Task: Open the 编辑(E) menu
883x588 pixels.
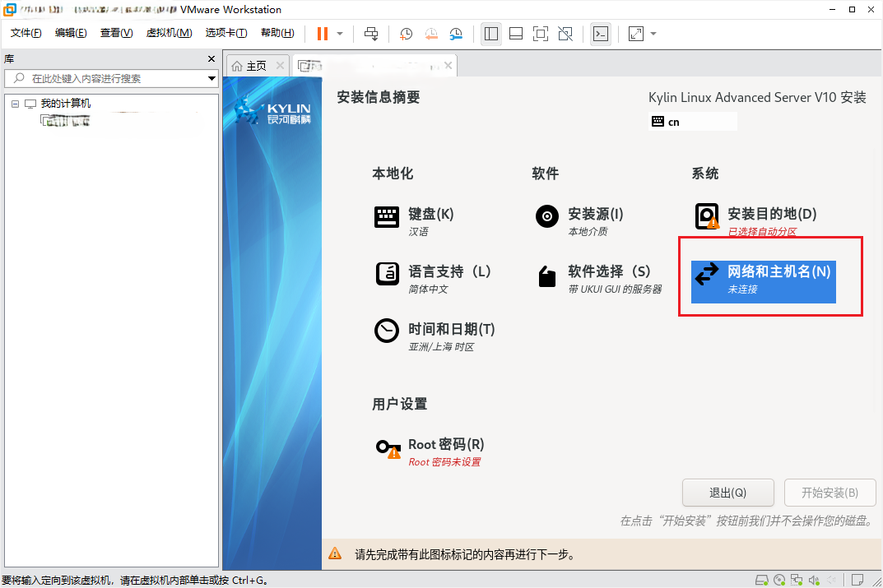Action: click(71, 33)
